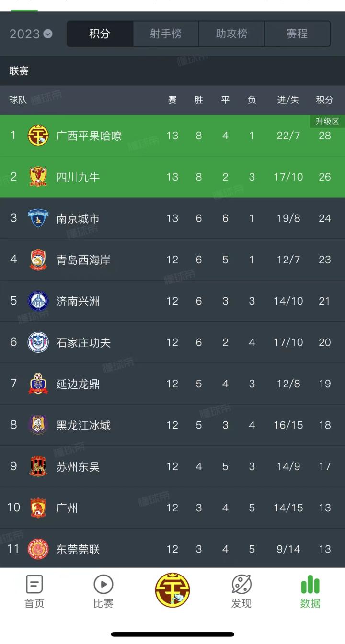Open 比赛 matches in bottom bar
The height and width of the screenshot is (644, 345).
103,592
